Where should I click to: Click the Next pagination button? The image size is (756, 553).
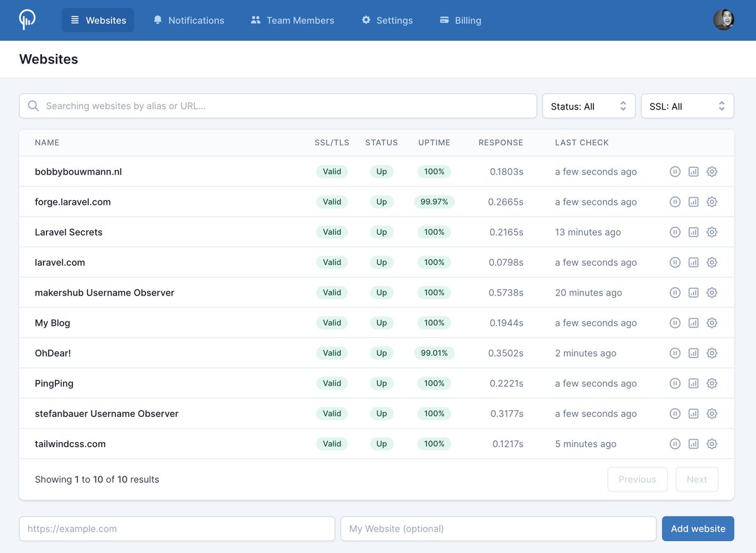[x=697, y=479]
